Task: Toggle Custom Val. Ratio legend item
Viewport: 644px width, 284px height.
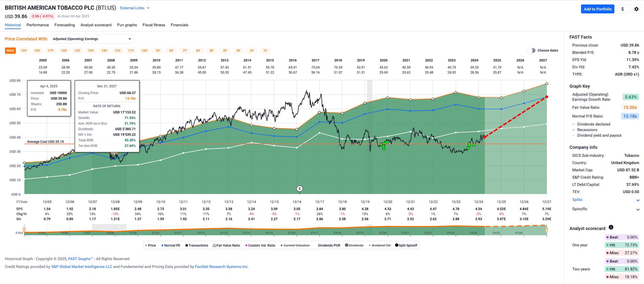Action: coord(260,245)
